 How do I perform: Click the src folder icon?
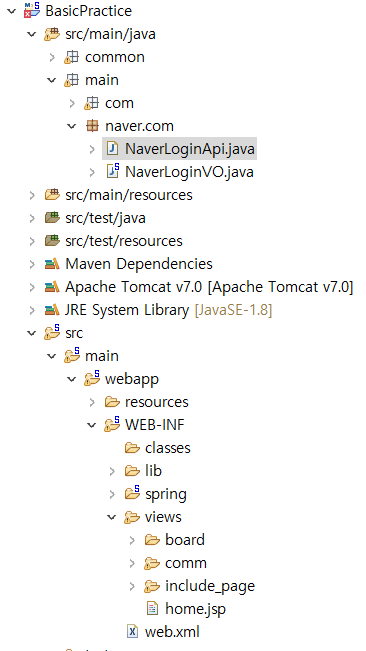point(52,333)
